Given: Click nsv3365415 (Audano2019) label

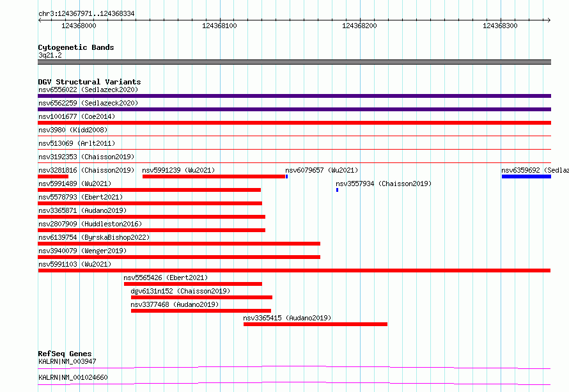Looking at the screenshot, I should [x=287, y=318].
